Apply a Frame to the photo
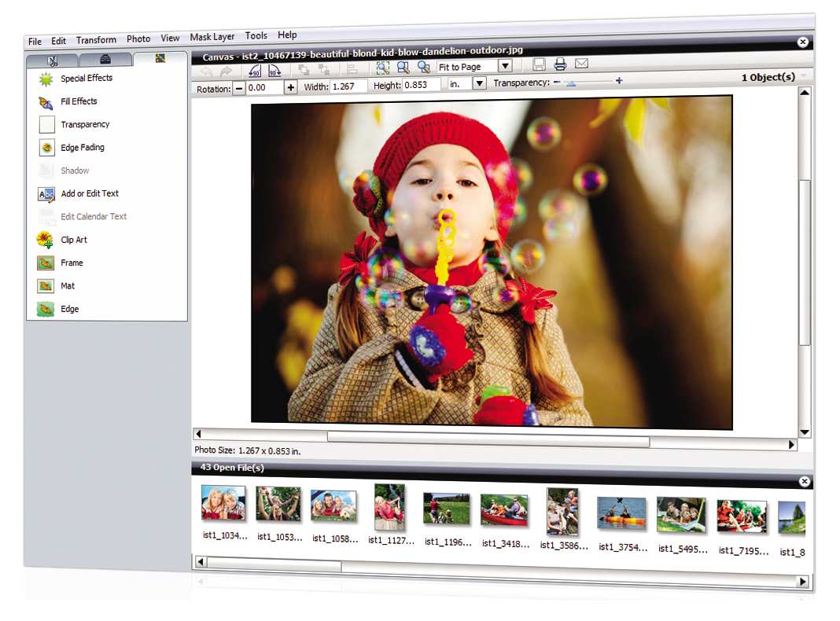The height and width of the screenshot is (621, 840). pos(71,263)
